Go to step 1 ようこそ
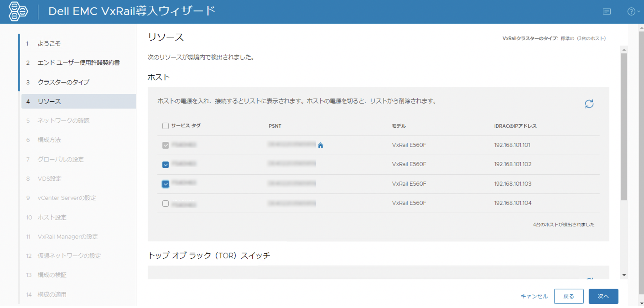The image size is (644, 308). point(49,43)
